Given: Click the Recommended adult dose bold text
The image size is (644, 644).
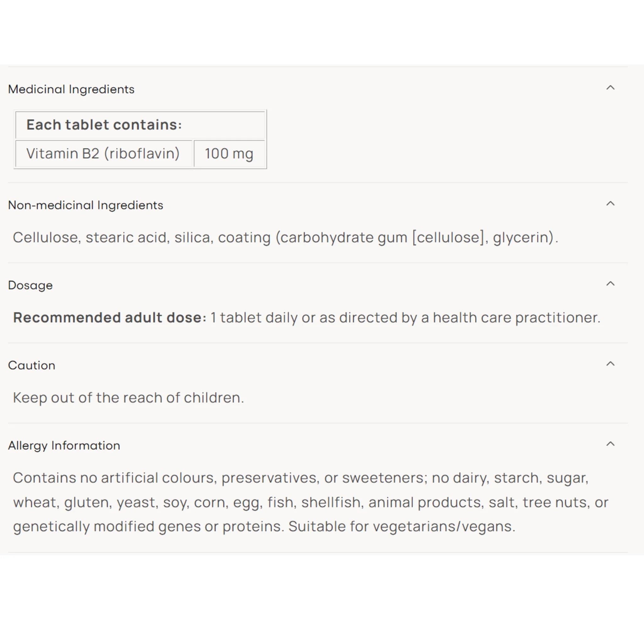Looking at the screenshot, I should pos(110,317).
